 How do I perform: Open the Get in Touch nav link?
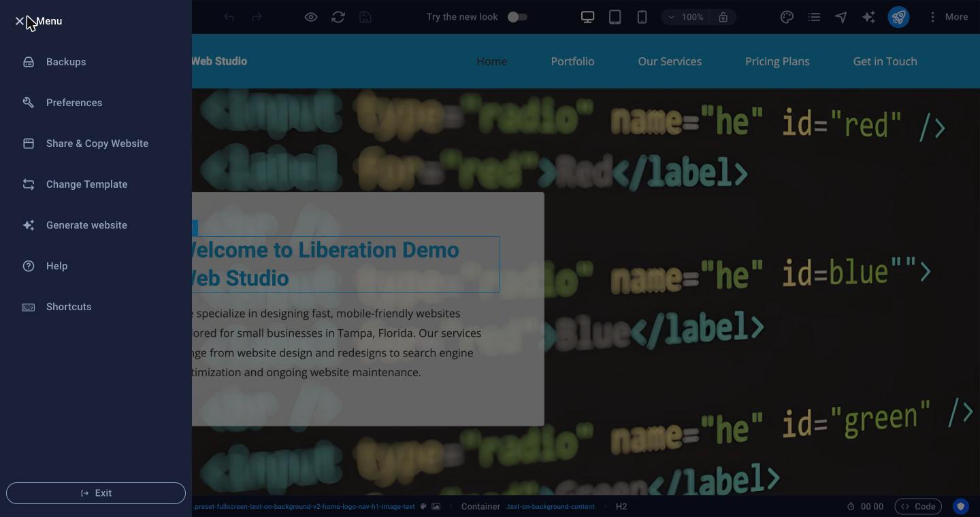click(885, 61)
